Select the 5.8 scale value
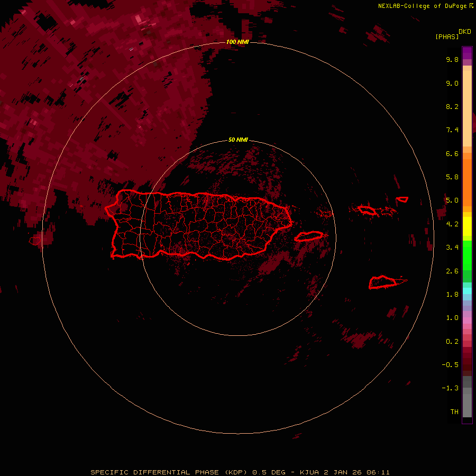 click(452, 177)
